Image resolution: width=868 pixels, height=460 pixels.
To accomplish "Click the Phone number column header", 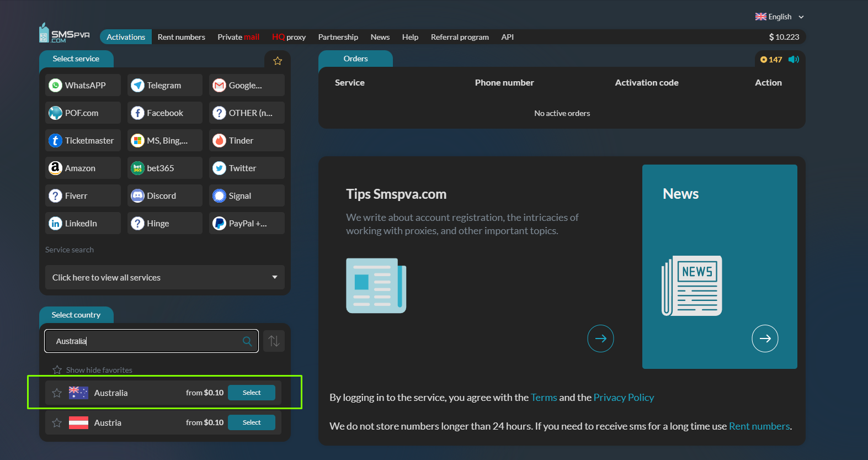I will click(504, 83).
